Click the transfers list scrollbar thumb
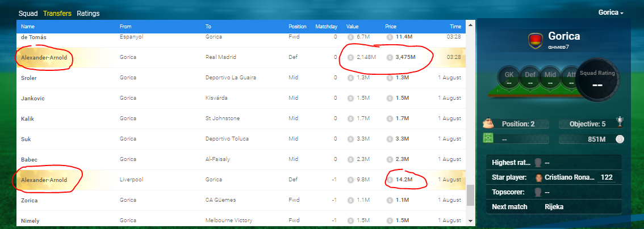The image size is (644, 229). click(470, 196)
